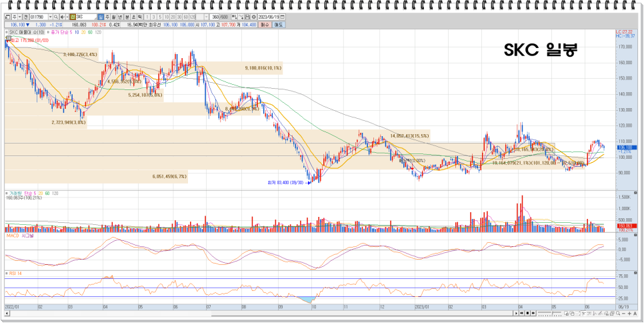Choose the 10 interval button

pos(167,17)
